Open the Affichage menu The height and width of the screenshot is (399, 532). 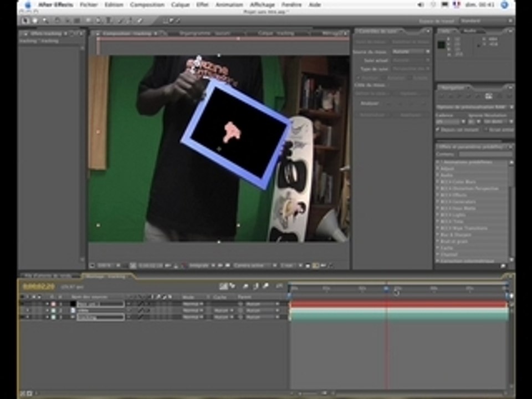262,5
